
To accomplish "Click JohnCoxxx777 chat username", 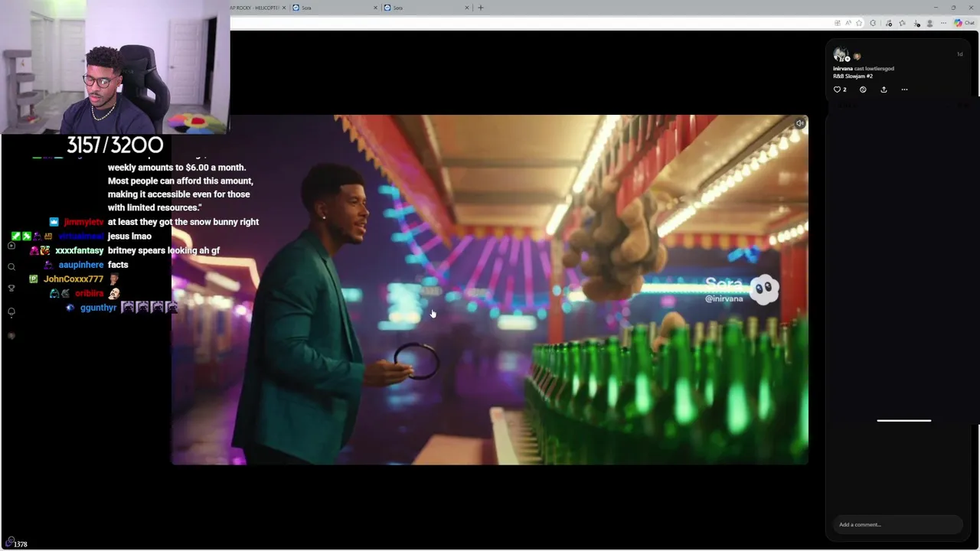I will coord(73,279).
